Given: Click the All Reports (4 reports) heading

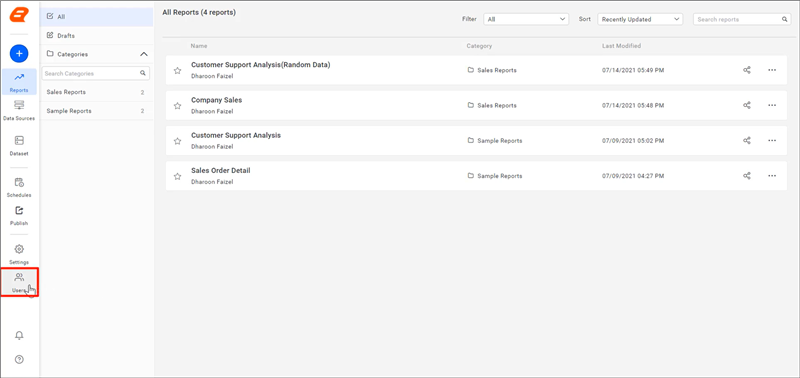Looking at the screenshot, I should [x=199, y=12].
